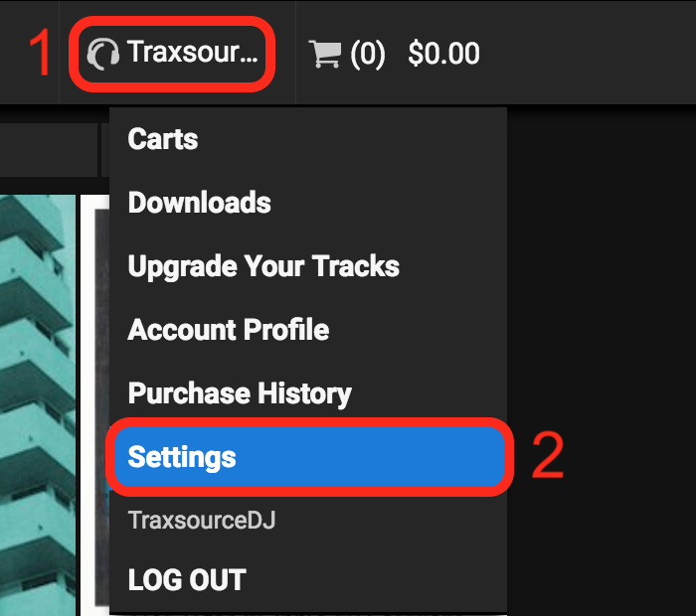Image resolution: width=696 pixels, height=616 pixels.
Task: View Purchase History
Action: point(240,393)
